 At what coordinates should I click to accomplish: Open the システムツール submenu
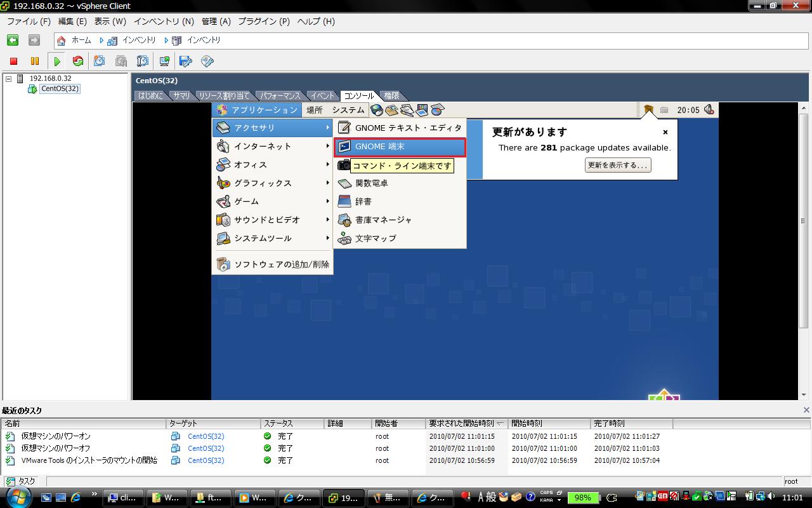tap(272, 238)
